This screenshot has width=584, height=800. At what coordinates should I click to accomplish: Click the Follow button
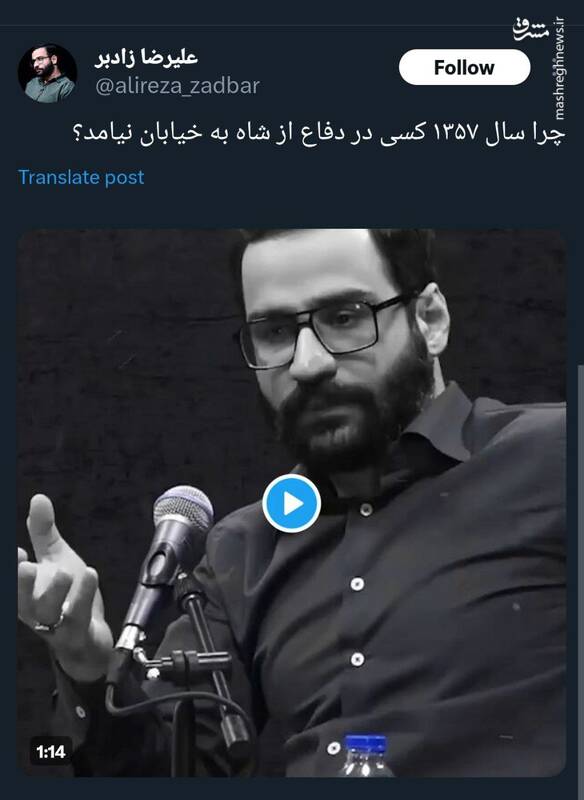point(464,67)
